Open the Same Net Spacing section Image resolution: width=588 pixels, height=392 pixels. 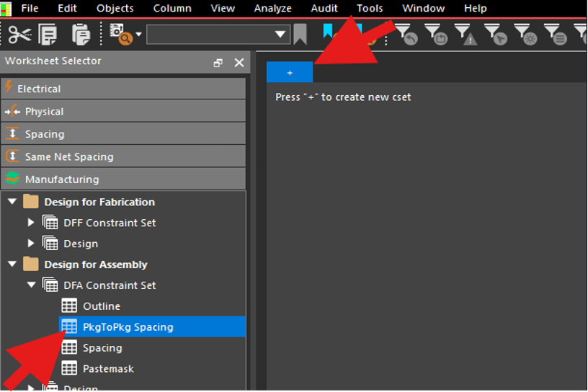click(x=123, y=156)
